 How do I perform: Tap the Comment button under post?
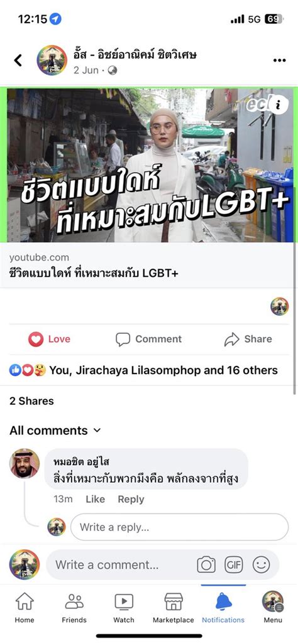[148, 339]
